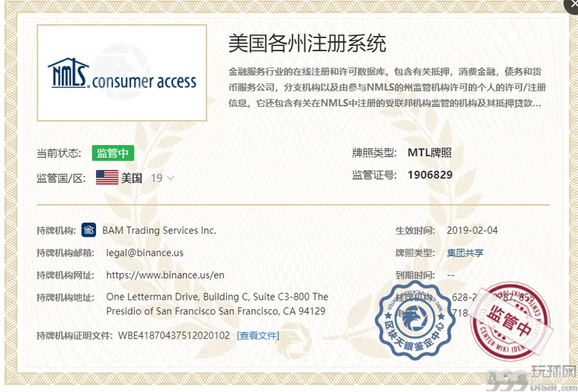Image resolution: width=578 pixels, height=392 pixels.
Task: Click the 当前状态 label
Action: pyautogui.click(x=59, y=153)
